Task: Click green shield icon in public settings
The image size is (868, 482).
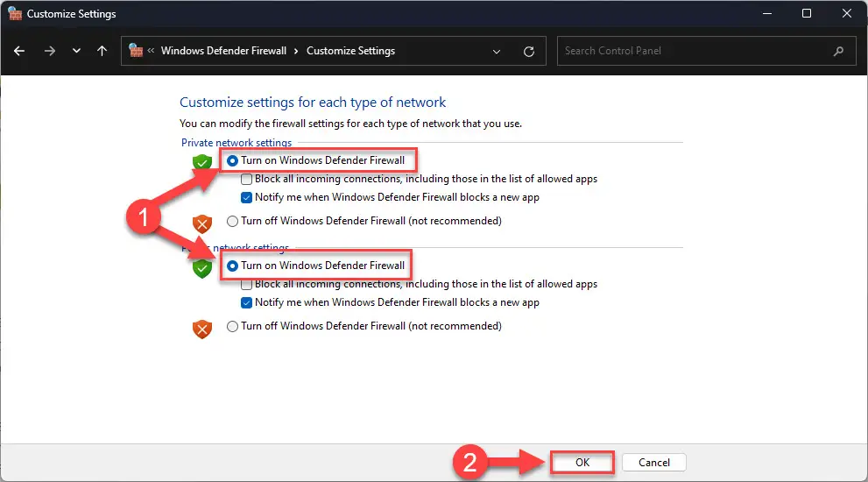Action: [202, 269]
